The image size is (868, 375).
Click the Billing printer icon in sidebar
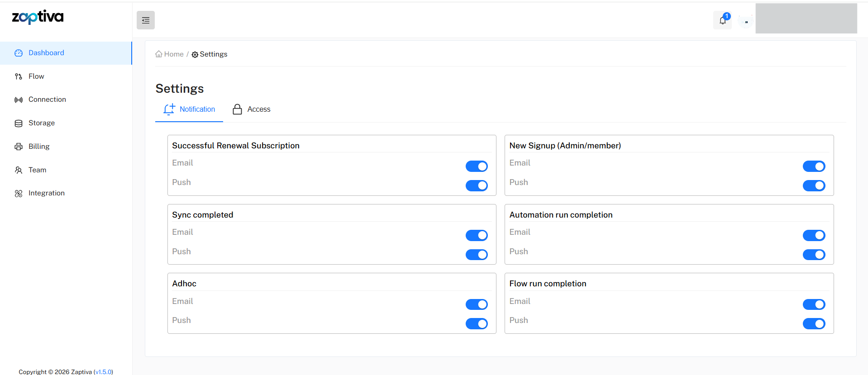click(19, 147)
